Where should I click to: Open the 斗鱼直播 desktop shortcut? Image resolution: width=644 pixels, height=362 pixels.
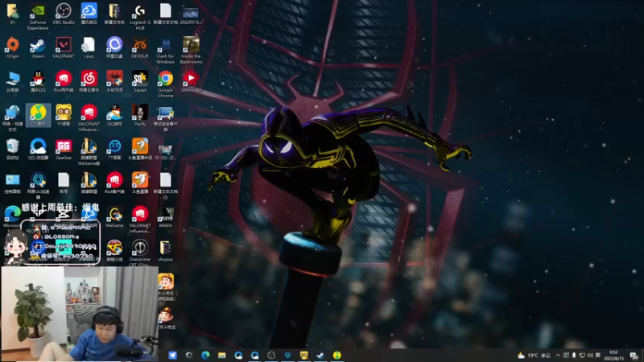pos(139,183)
